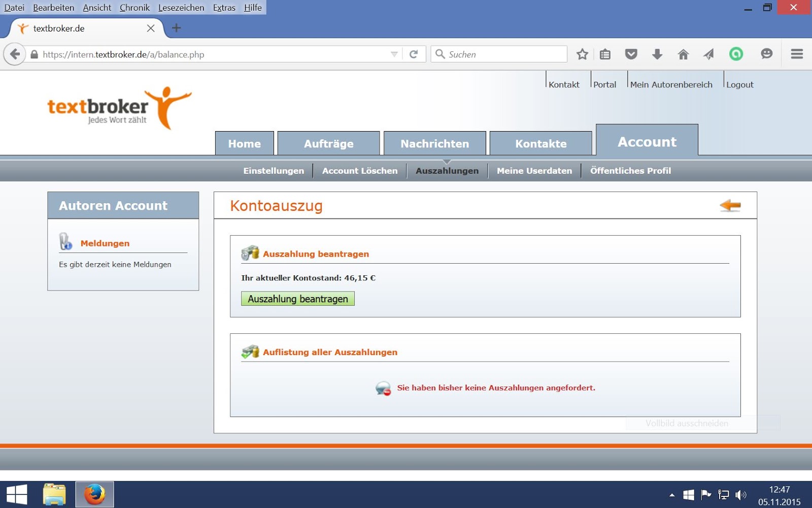Image resolution: width=812 pixels, height=508 pixels.
Task: Click the orange back arrow beside Kontoauszug
Action: (731, 205)
